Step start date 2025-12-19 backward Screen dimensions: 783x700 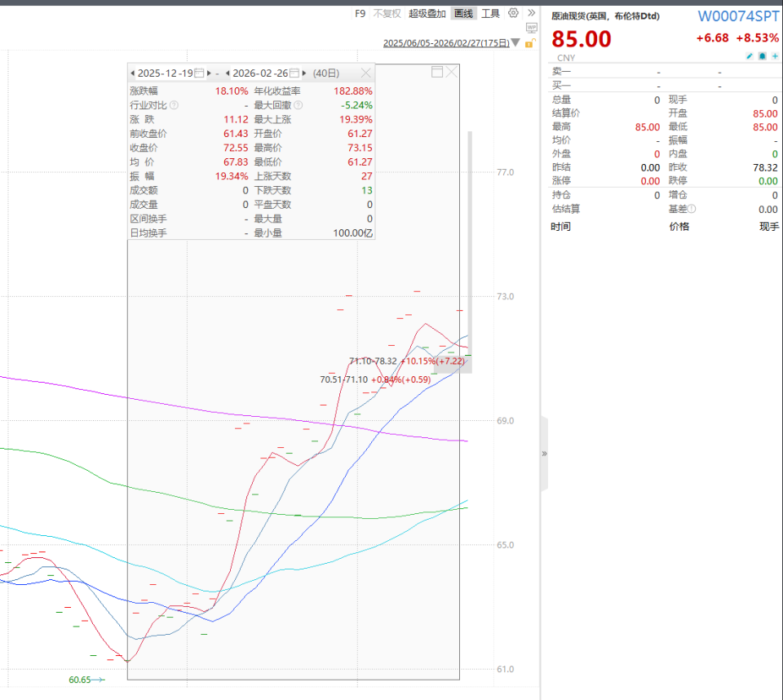coord(132,73)
